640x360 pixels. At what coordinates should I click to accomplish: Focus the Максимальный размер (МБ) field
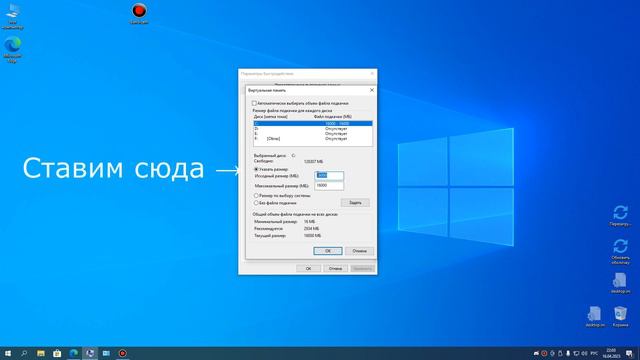[329, 185]
